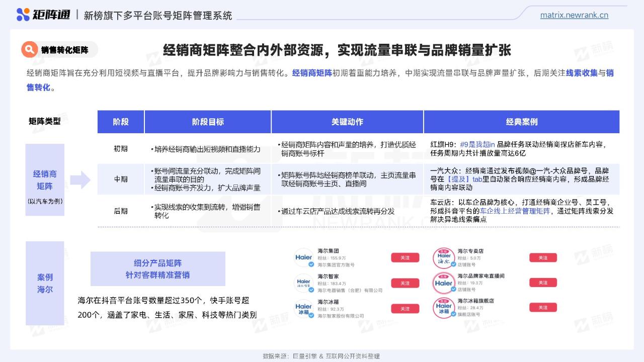Image resolution: width=644 pixels, height=362 pixels.
Task: Click the 阶段 column header
Action: tap(121, 122)
